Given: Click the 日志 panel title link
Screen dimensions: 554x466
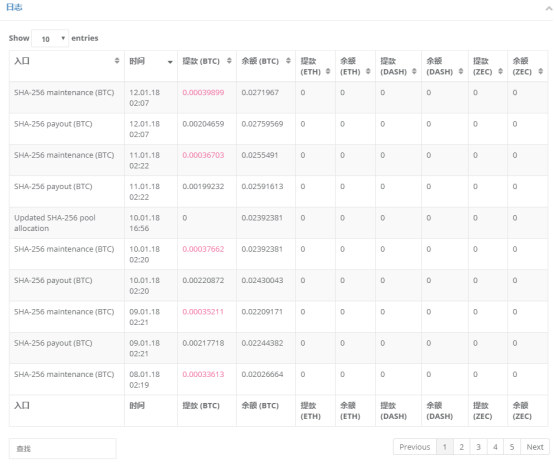Looking at the screenshot, I should click(x=14, y=7).
